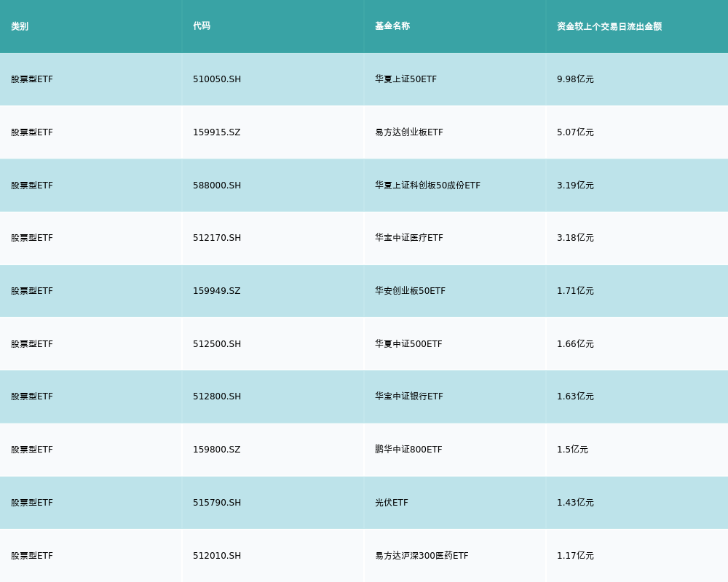This screenshot has height=582, width=728.
Task: Click 股票型ETF in the 512170.SH row
Action: pos(32,238)
